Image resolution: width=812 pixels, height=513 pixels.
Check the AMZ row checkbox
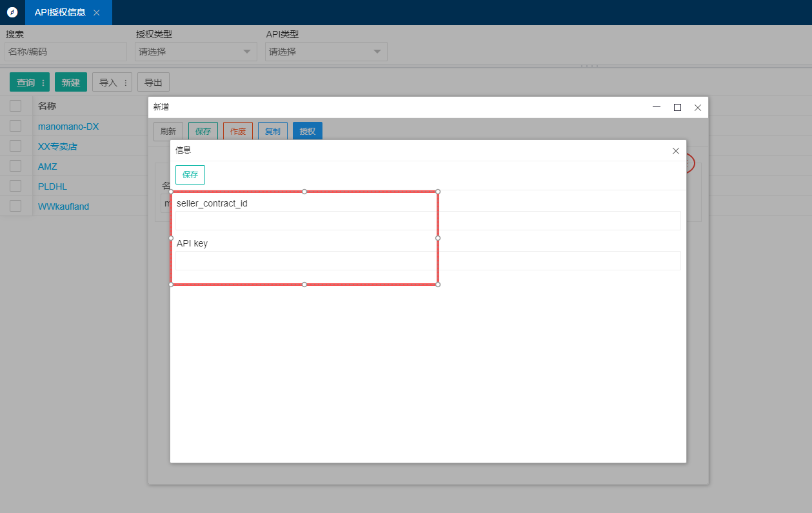(x=15, y=166)
